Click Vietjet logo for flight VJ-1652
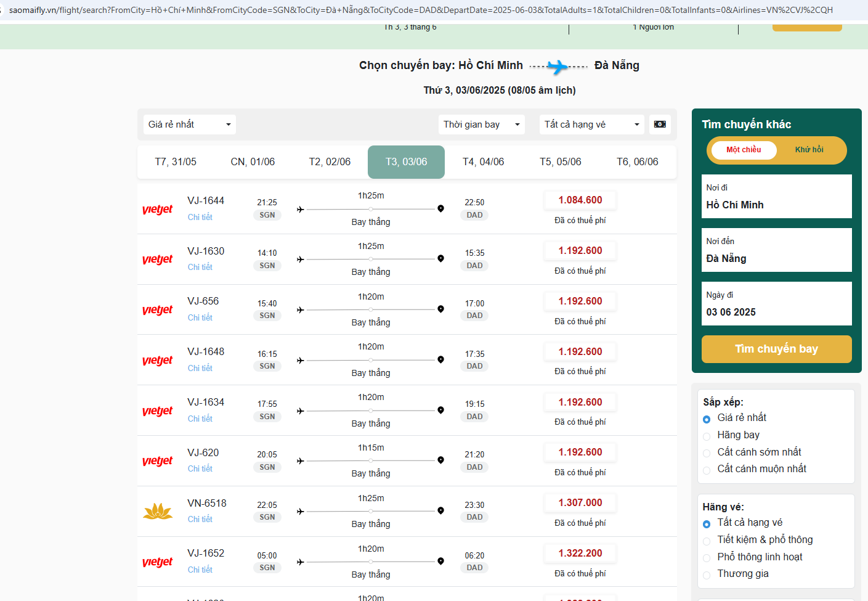 pos(158,562)
